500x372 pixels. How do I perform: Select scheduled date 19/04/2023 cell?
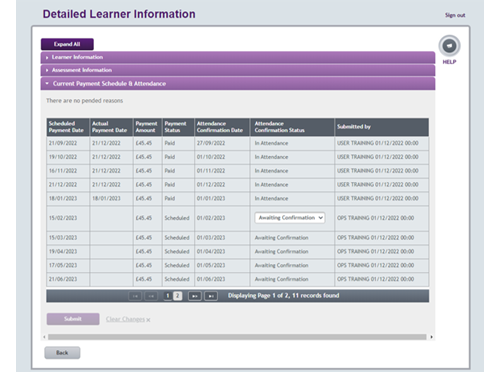click(68, 252)
